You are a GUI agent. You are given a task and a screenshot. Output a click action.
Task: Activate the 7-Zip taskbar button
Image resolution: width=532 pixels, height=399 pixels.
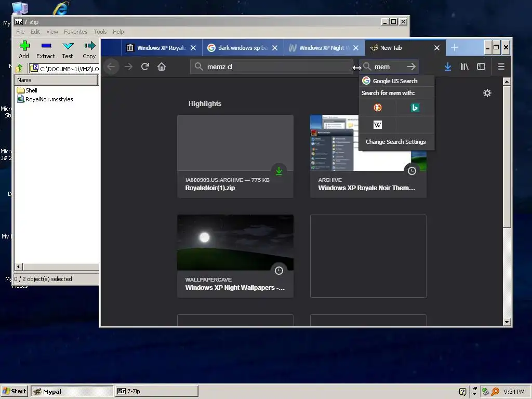click(156, 391)
